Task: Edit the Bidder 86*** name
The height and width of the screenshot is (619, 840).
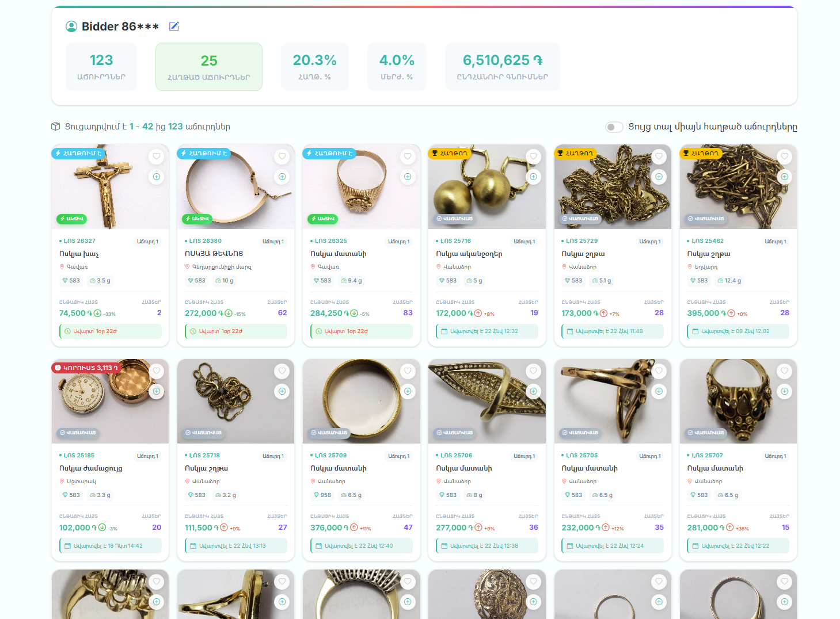Action: click(x=174, y=26)
